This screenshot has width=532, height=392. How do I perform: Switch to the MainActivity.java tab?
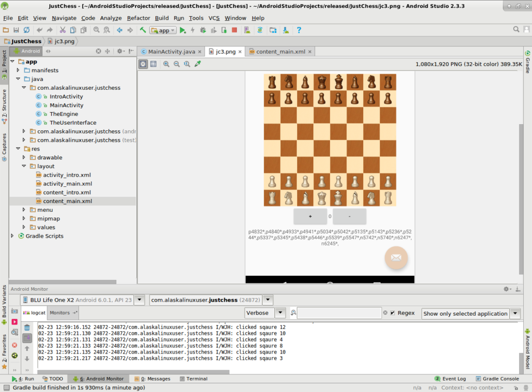(x=171, y=51)
